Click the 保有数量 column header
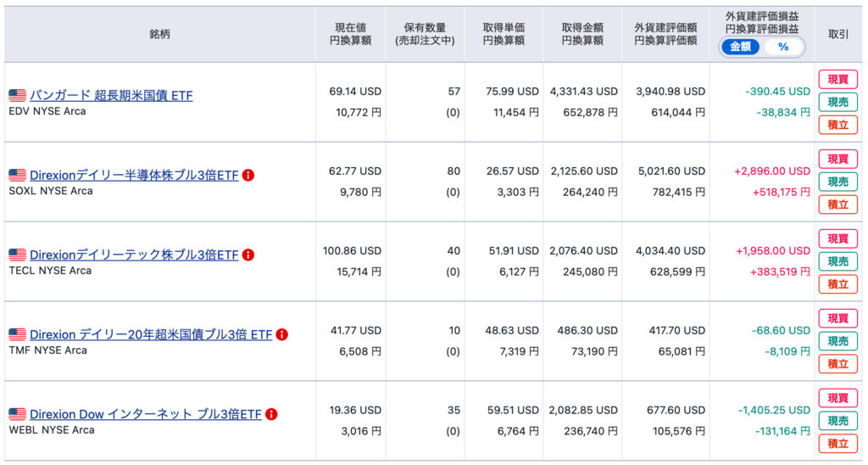The height and width of the screenshot is (465, 868). (x=425, y=34)
